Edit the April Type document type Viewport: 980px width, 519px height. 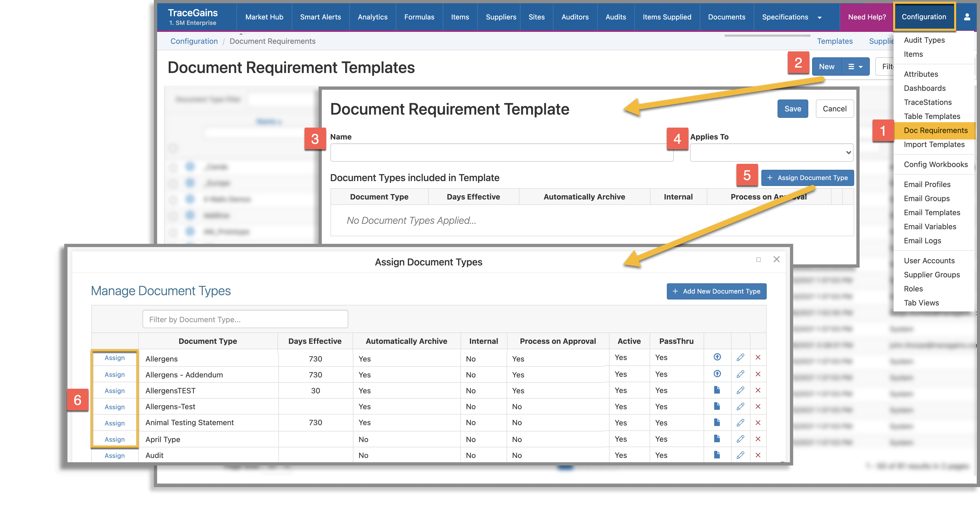741,439
